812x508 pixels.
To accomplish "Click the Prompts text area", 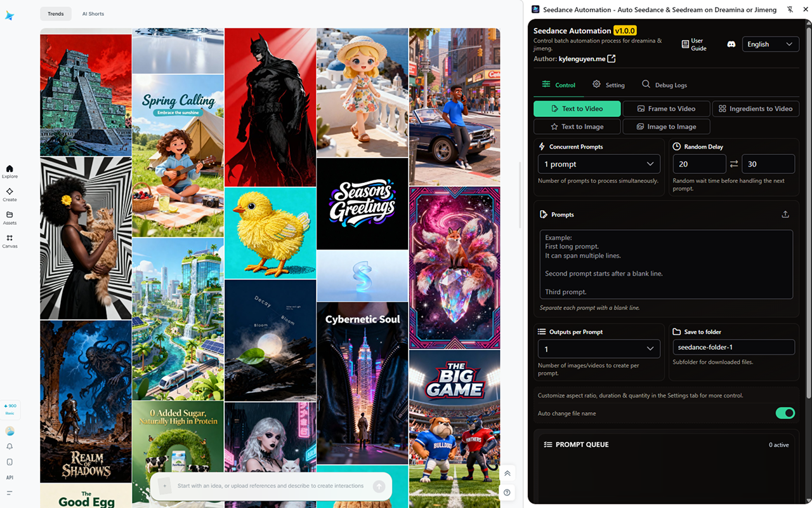I will pos(666,264).
